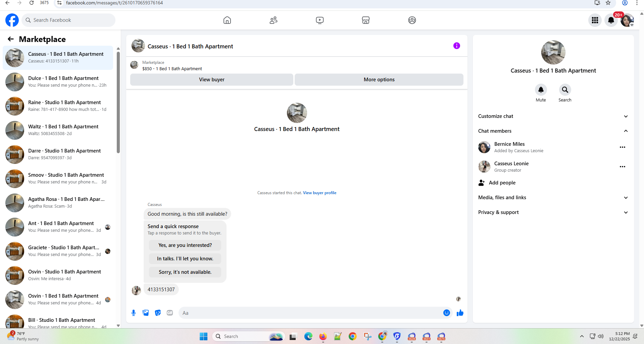Choose a GIF

[170, 313]
